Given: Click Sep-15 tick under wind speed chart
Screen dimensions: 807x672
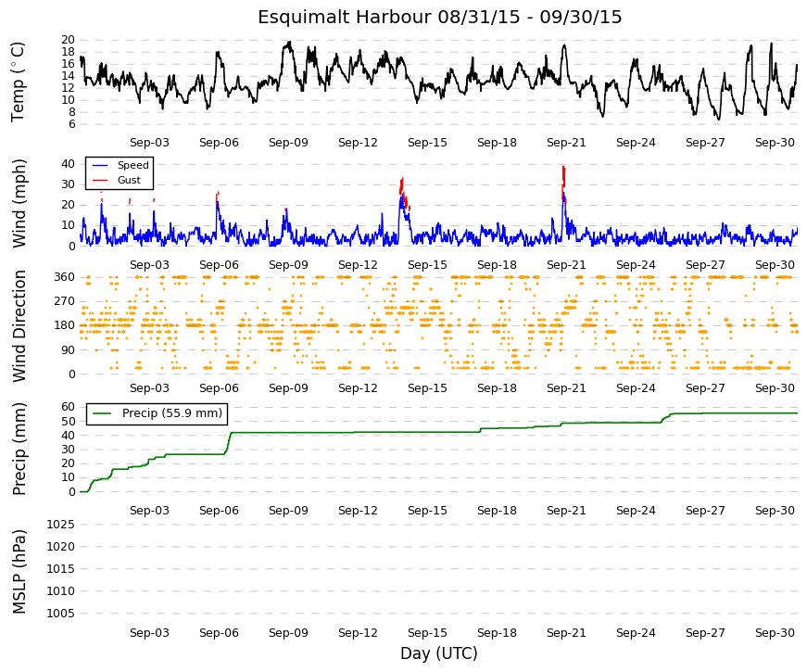Looking at the screenshot, I should (427, 265).
